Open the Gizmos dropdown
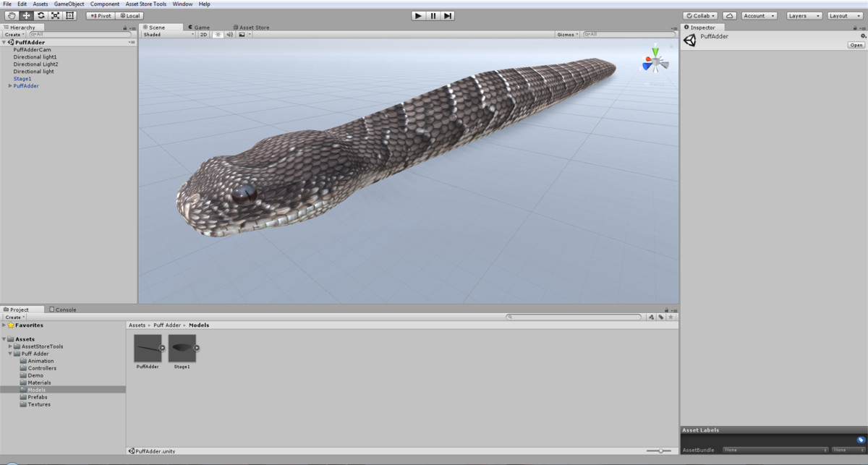 click(x=568, y=34)
